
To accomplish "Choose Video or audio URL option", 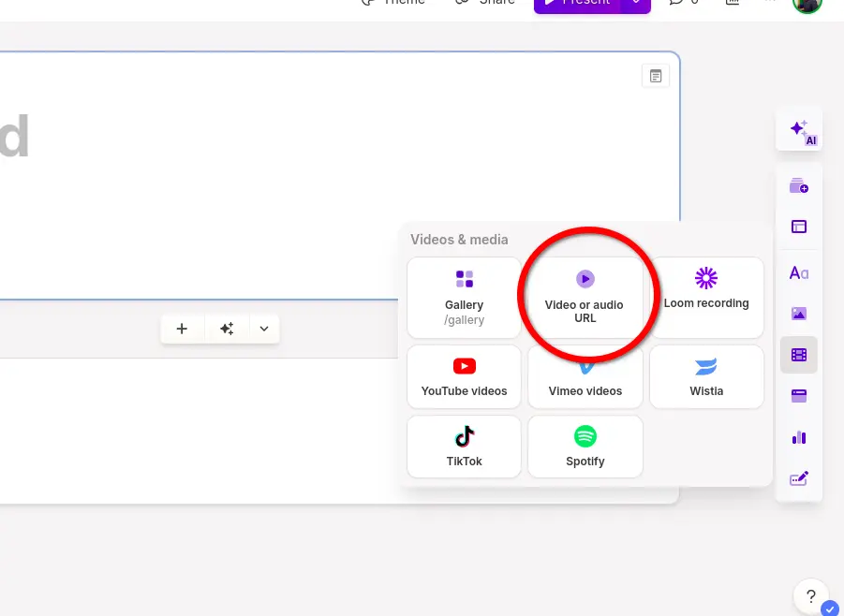I will tap(585, 298).
